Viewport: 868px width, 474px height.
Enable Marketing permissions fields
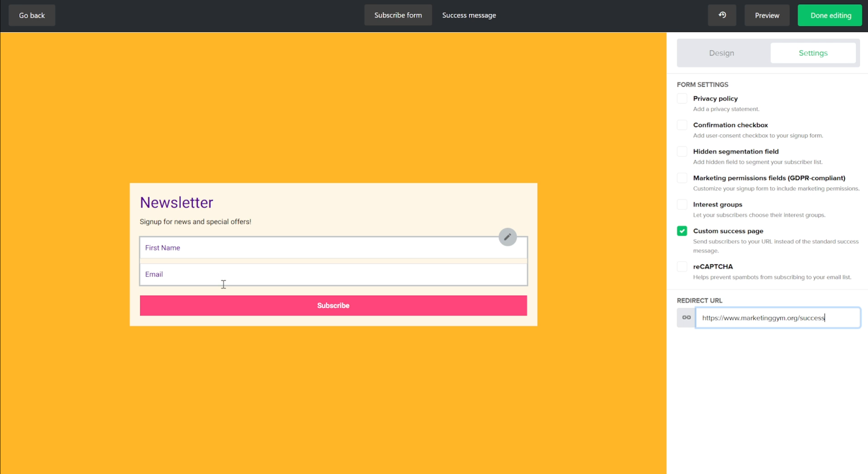click(x=682, y=178)
